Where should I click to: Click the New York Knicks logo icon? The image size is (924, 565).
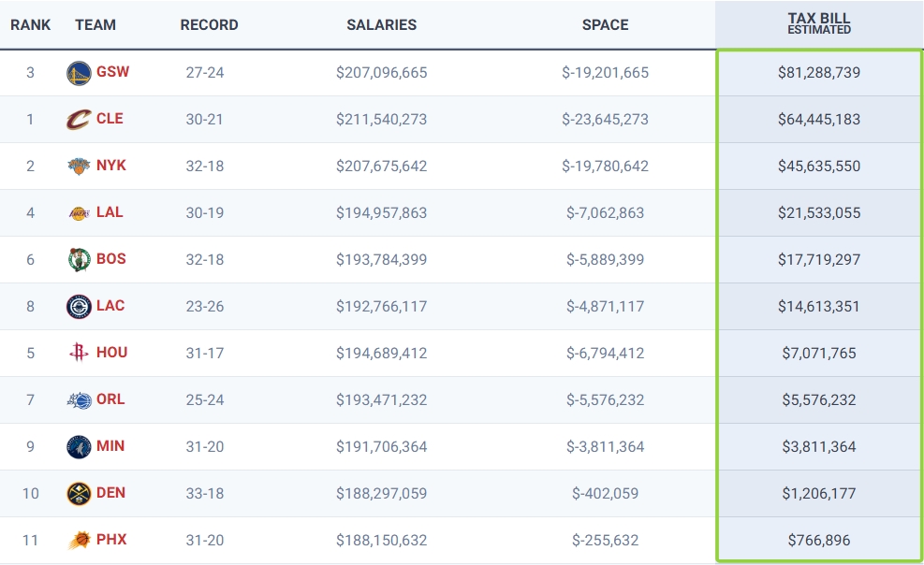[79, 167]
